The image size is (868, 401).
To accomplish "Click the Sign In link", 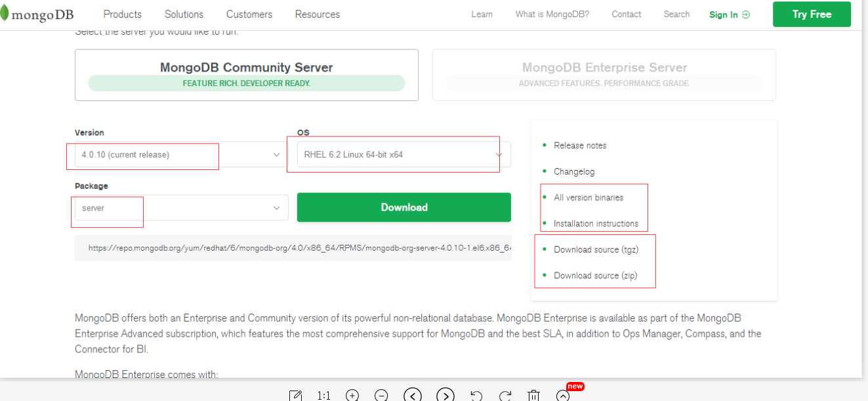I will [x=723, y=14].
